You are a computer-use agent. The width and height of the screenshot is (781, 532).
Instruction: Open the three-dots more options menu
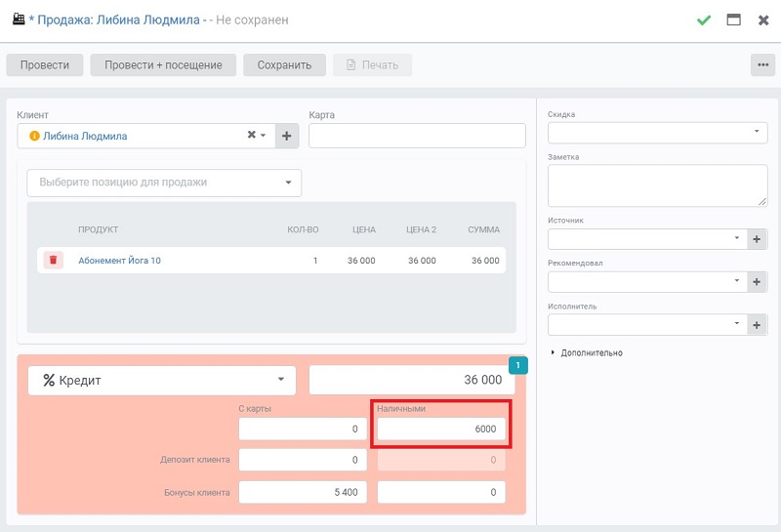pos(762,64)
